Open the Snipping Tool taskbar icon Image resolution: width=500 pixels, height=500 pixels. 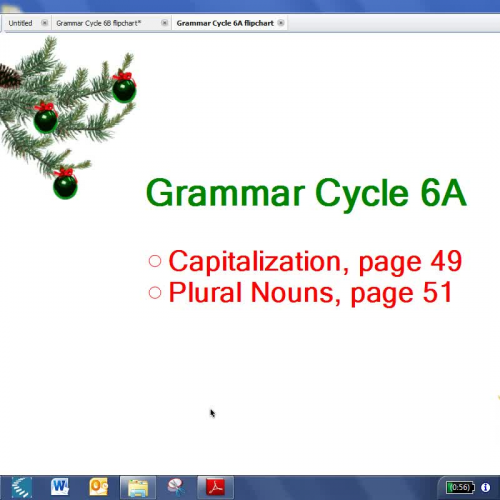click(177, 487)
